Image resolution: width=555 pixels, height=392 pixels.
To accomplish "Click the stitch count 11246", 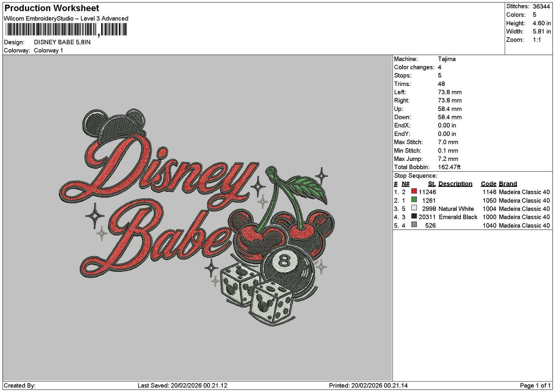I will pyautogui.click(x=427, y=192).
